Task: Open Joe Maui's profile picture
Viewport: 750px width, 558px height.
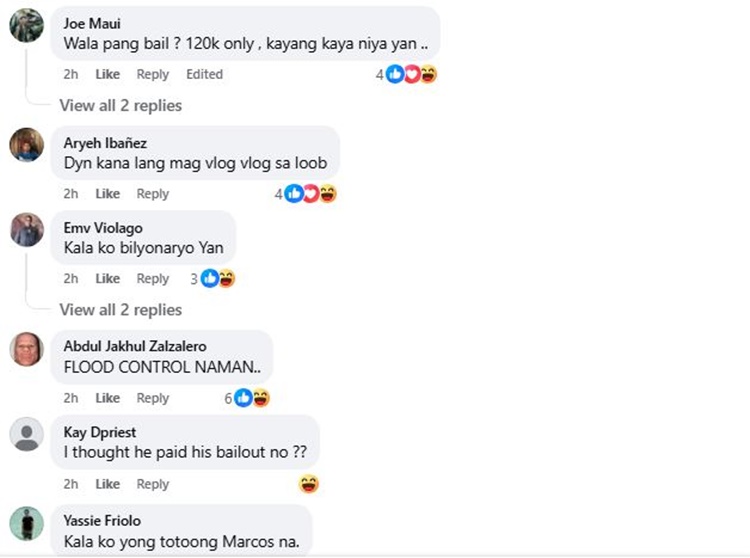Action: 27,25
